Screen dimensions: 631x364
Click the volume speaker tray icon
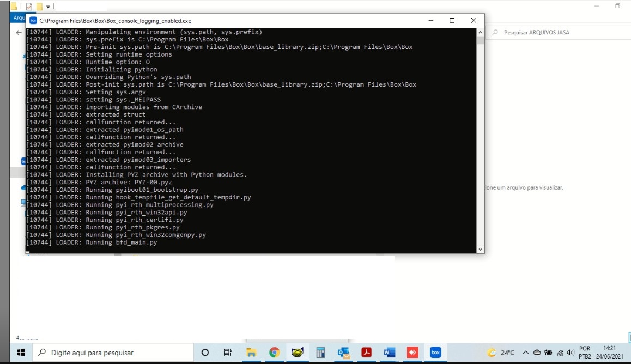click(x=570, y=353)
